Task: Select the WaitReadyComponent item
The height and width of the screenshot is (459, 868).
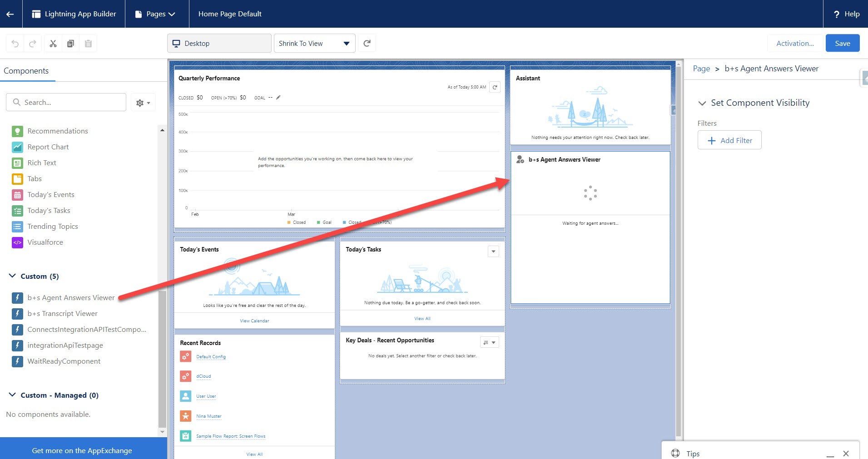Action: tap(64, 361)
